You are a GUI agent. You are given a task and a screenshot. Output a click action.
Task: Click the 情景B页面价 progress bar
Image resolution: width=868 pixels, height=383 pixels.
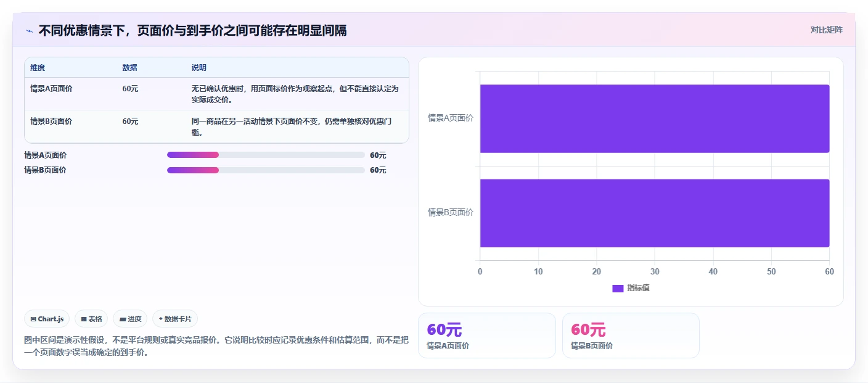266,170
